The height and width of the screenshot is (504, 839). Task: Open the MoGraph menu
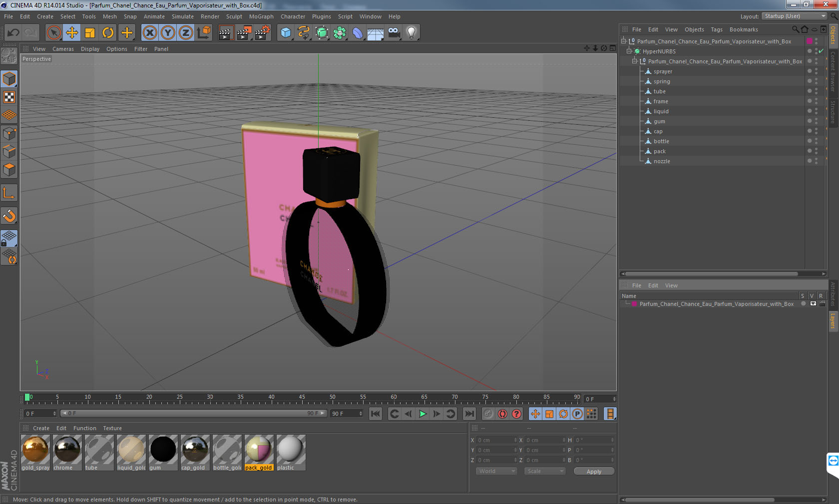pyautogui.click(x=261, y=16)
